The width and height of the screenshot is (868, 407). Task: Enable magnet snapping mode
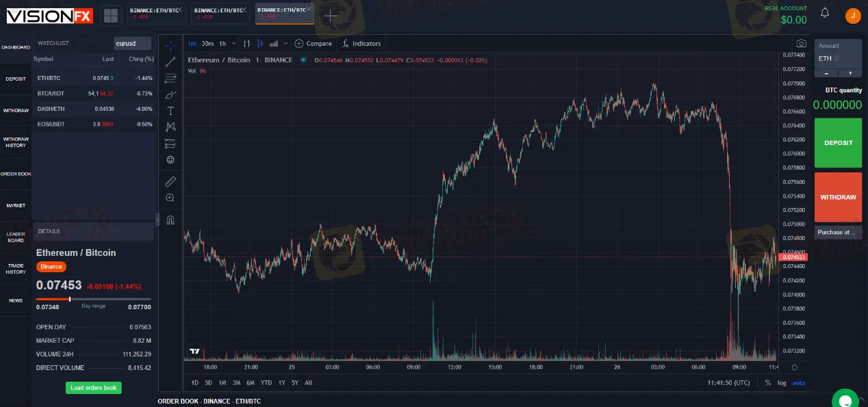click(170, 220)
